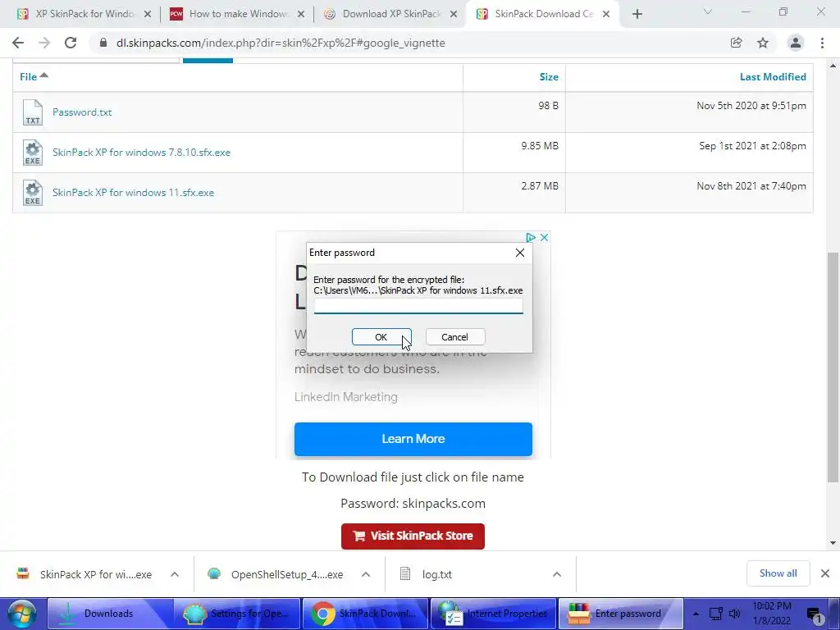Switch to Downloads taskbar window
840x630 pixels.
tap(110, 614)
